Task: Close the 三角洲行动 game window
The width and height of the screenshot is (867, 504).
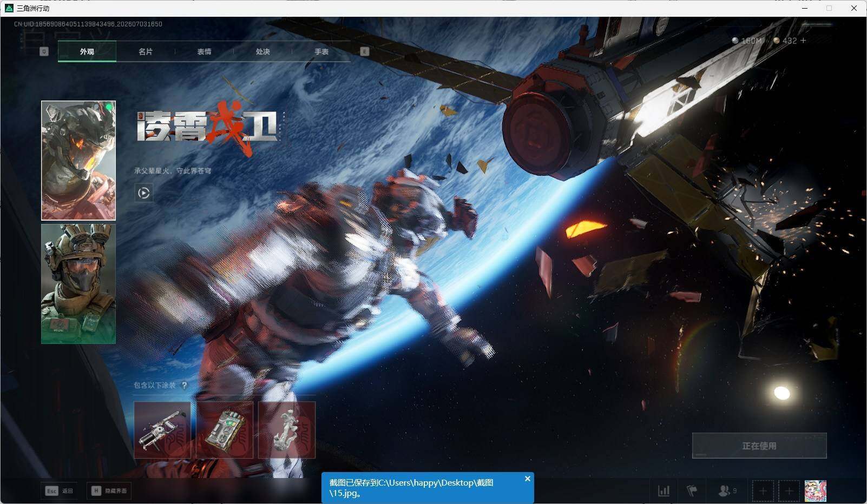Action: (x=854, y=8)
